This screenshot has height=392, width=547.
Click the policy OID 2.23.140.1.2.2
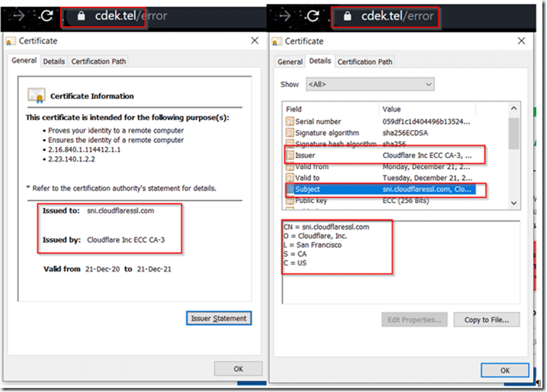(x=72, y=159)
